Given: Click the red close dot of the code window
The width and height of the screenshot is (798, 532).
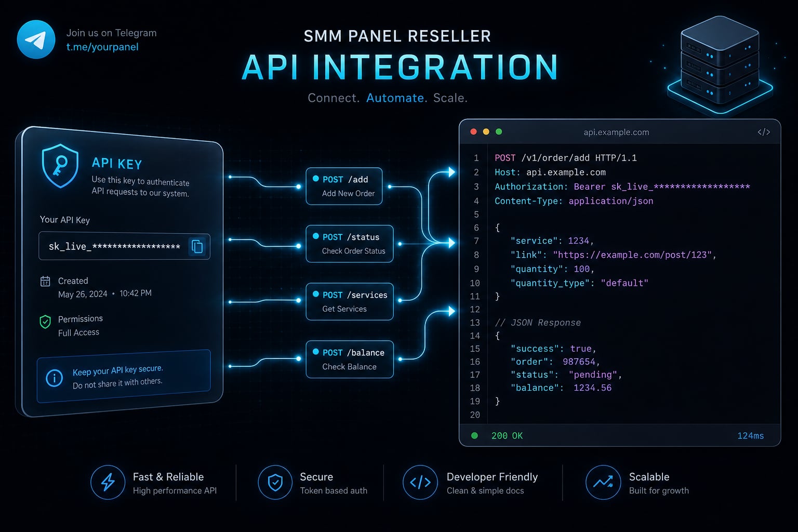Looking at the screenshot, I should [x=473, y=132].
